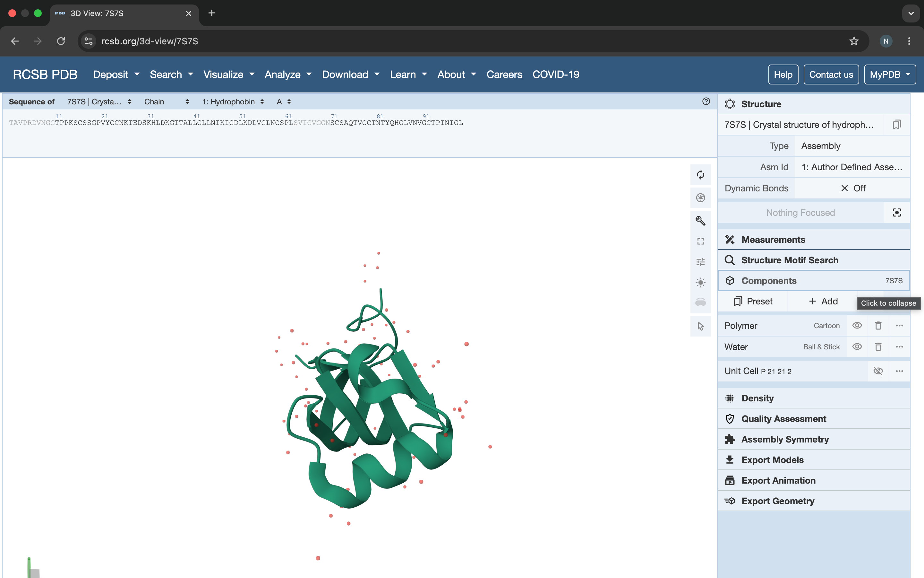Click the Add button under Components
Viewport: 924px width, 578px height.
click(x=823, y=301)
